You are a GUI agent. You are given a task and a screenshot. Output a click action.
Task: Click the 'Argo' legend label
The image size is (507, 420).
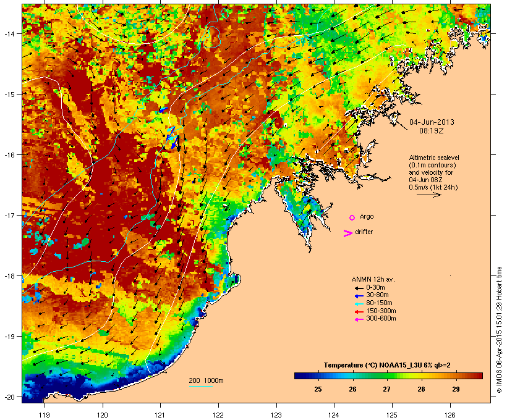coord(367,216)
